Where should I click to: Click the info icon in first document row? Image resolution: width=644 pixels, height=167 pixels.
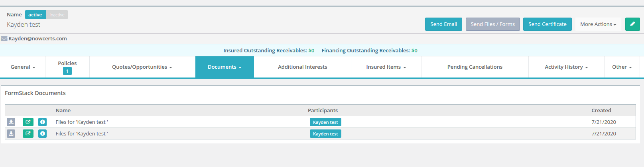click(42, 122)
